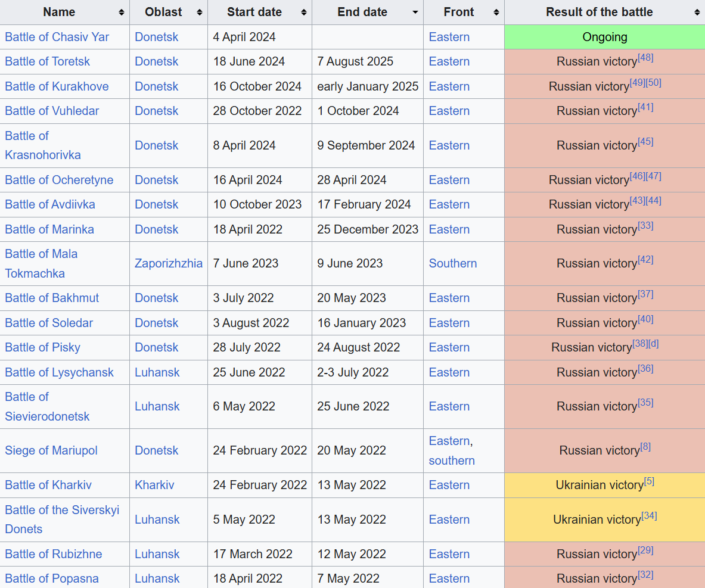Open Battle of Chasiv Yar article
The image size is (705, 588).
(57, 37)
